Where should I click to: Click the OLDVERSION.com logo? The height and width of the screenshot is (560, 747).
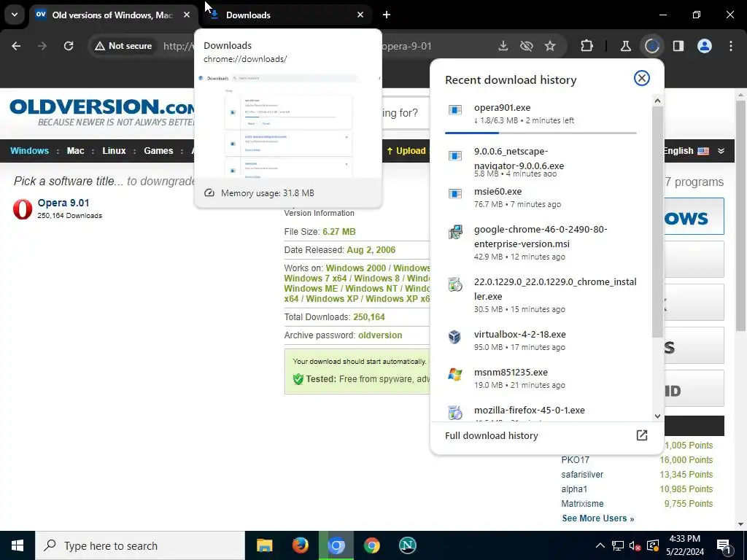(x=102, y=112)
